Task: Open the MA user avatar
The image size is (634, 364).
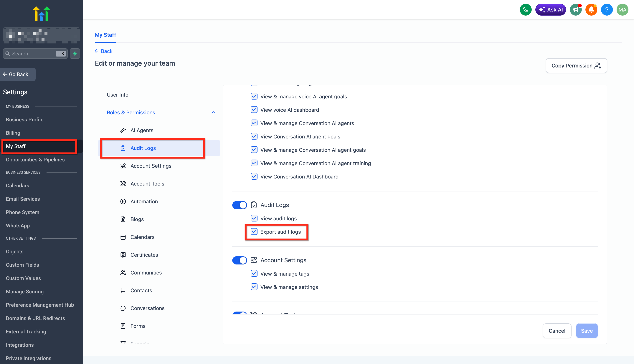Action: pos(622,10)
